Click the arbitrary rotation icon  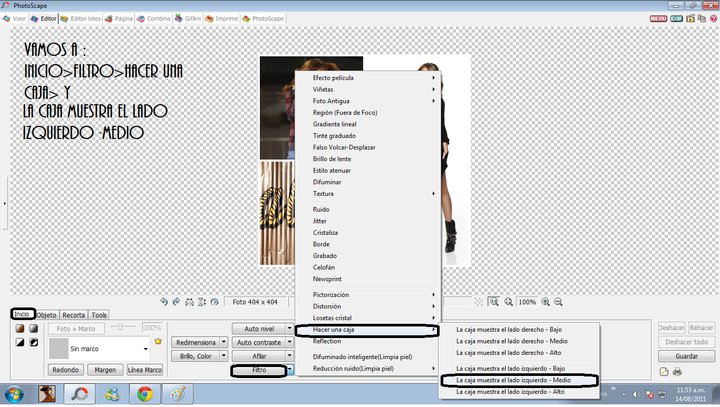tap(214, 302)
